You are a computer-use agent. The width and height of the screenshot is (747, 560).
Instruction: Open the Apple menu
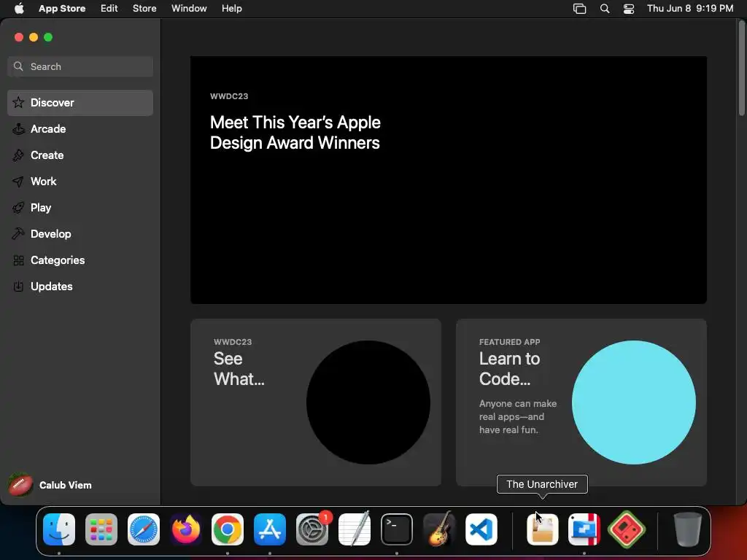pyautogui.click(x=19, y=9)
